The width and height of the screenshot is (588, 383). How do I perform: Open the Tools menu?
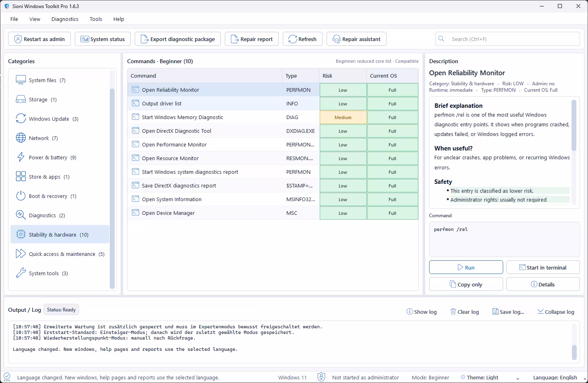click(x=96, y=19)
